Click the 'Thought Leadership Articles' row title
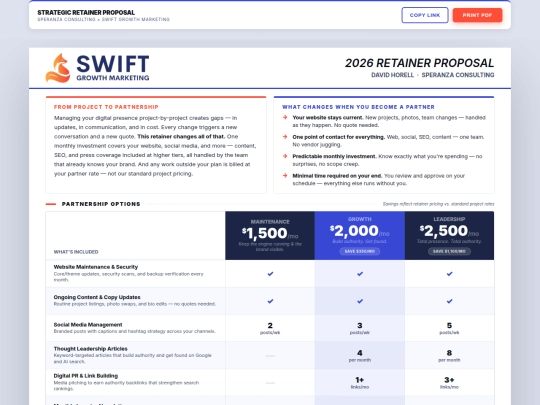 [91, 349]
